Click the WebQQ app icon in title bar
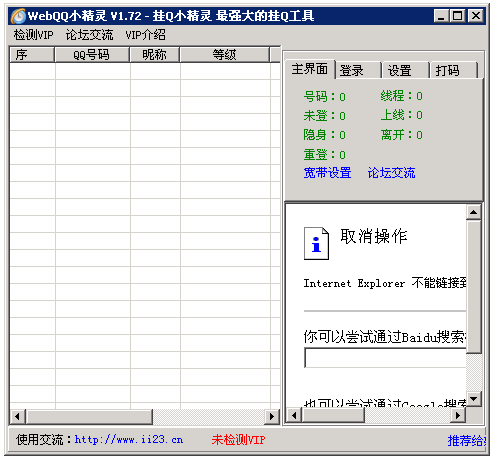The image size is (494, 460). (x=18, y=16)
